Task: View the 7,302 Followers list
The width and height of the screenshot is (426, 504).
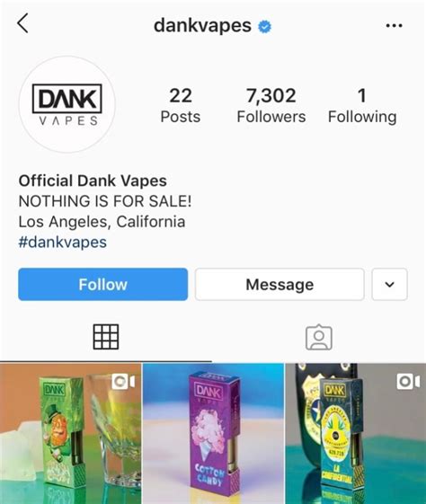Action: click(271, 105)
